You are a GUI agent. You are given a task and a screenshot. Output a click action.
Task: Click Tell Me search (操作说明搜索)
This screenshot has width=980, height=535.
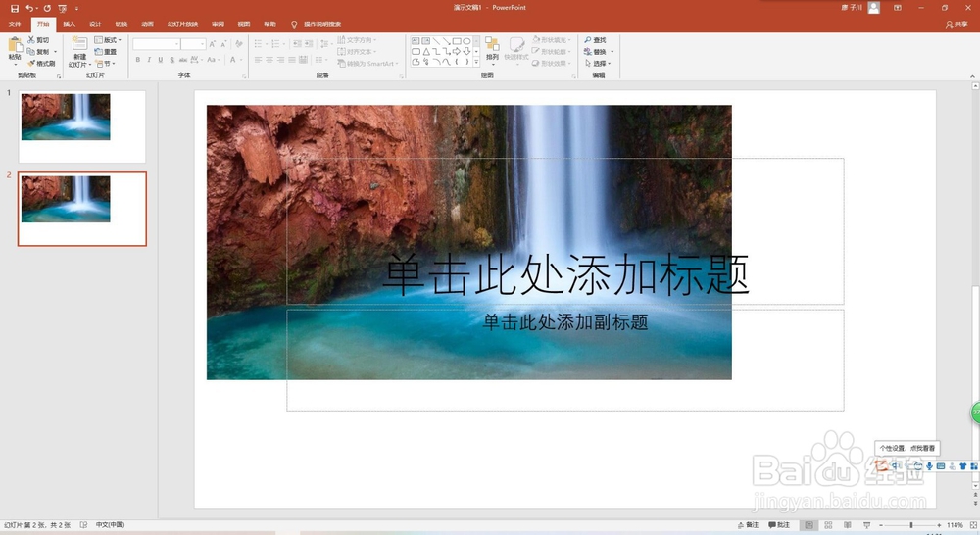(317, 24)
